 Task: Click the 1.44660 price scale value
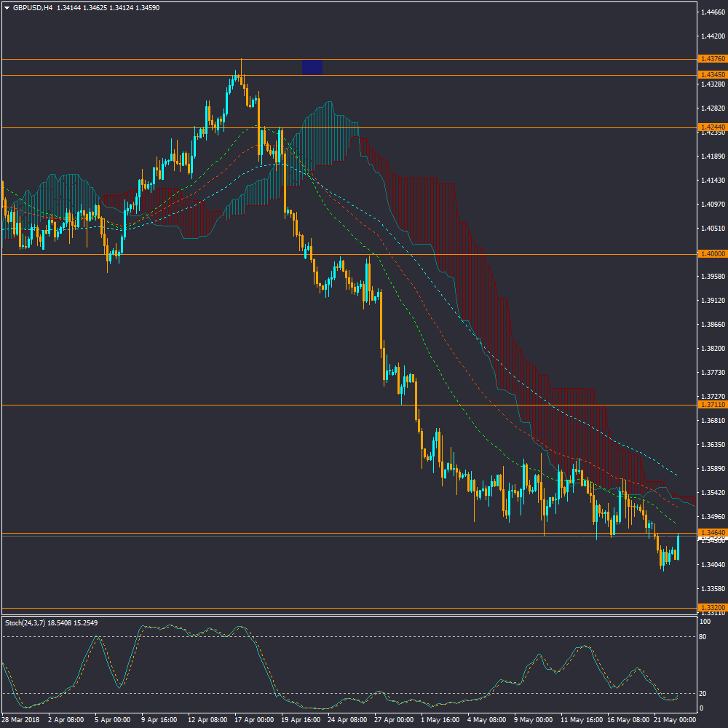click(x=711, y=12)
